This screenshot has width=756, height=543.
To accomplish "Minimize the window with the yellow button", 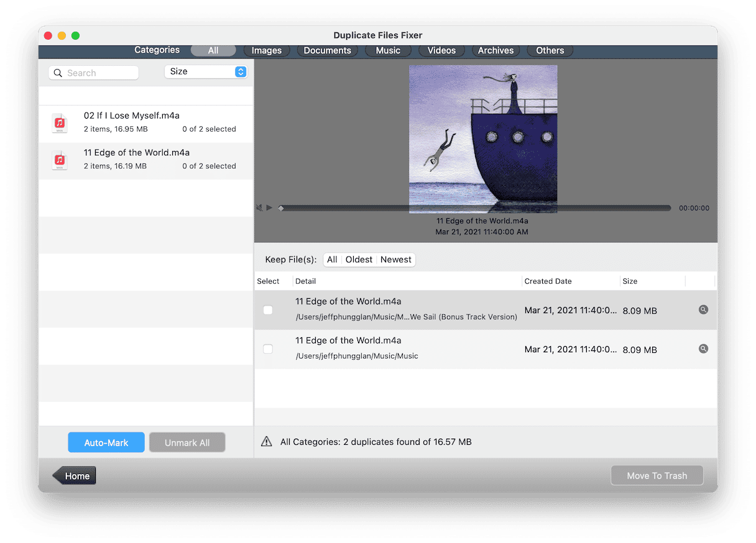I will coord(62,35).
